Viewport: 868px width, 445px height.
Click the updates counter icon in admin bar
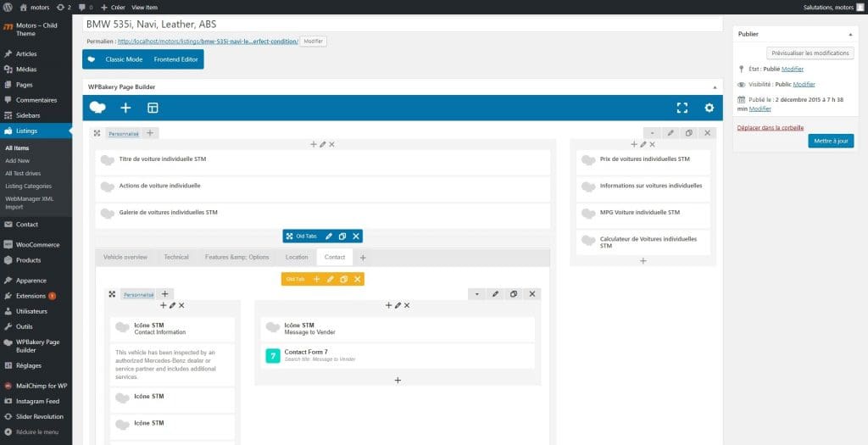click(61, 7)
